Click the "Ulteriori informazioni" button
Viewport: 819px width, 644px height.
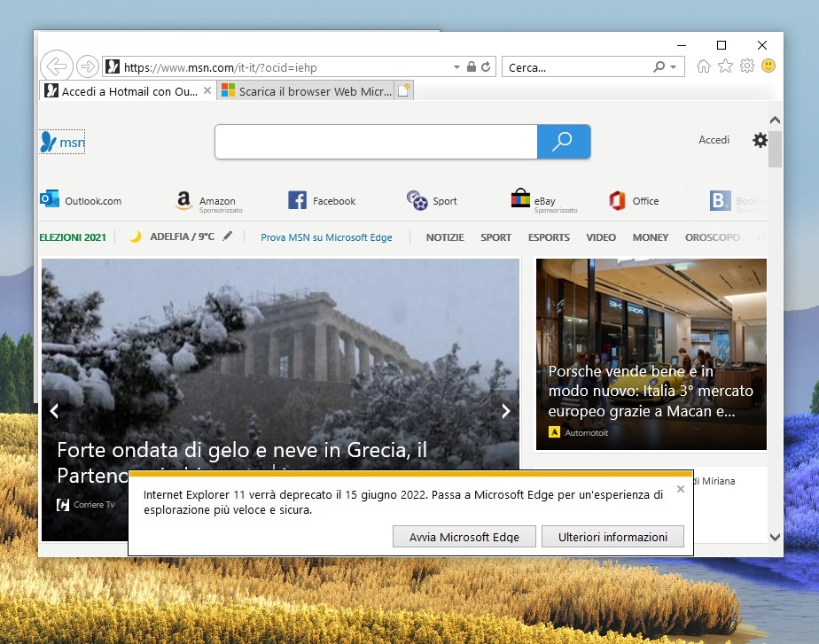click(x=612, y=536)
